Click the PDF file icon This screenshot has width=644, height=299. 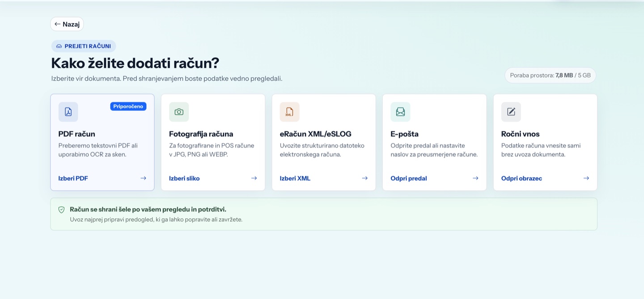[68, 112]
